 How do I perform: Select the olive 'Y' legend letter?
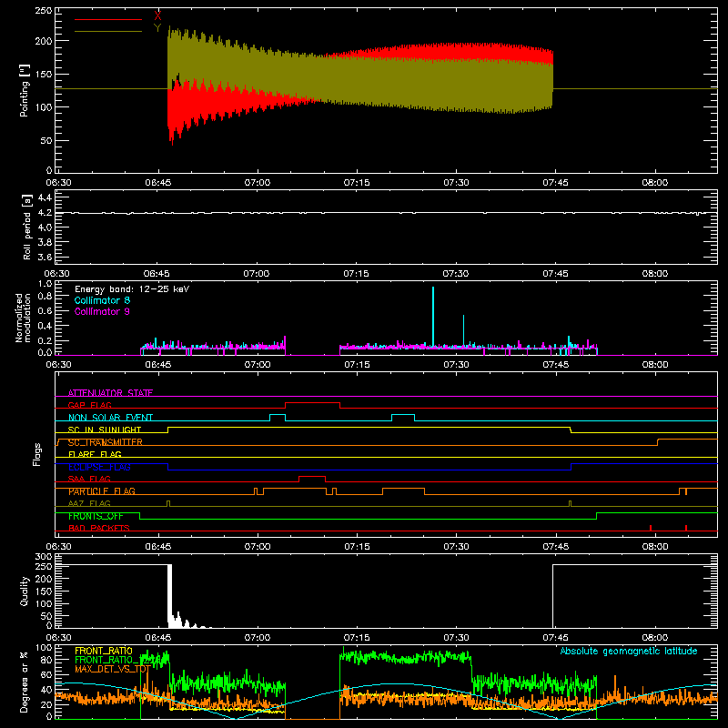(157, 28)
